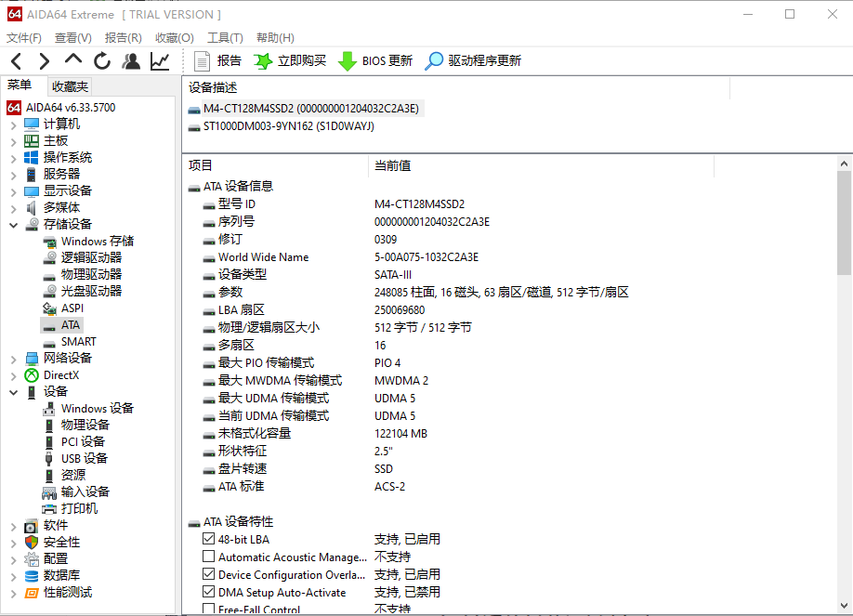
Task: Open the 工具(T) menu
Action: pos(222,37)
